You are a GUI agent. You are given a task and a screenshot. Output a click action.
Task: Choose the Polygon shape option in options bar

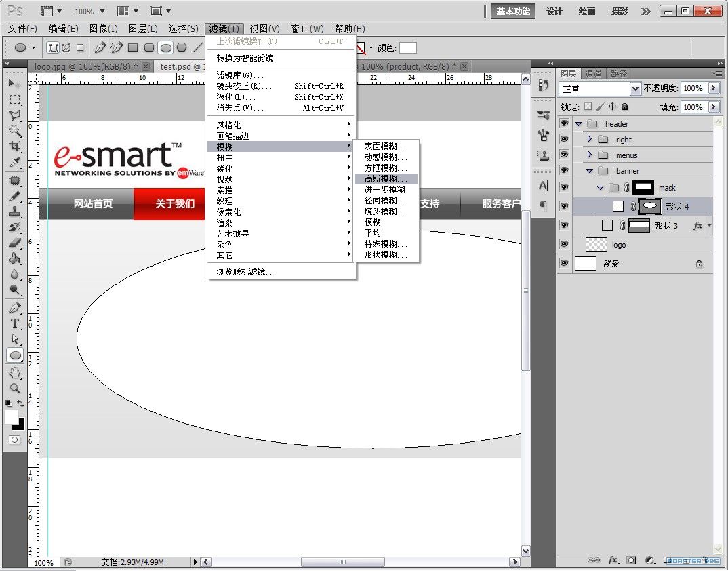pos(182,47)
